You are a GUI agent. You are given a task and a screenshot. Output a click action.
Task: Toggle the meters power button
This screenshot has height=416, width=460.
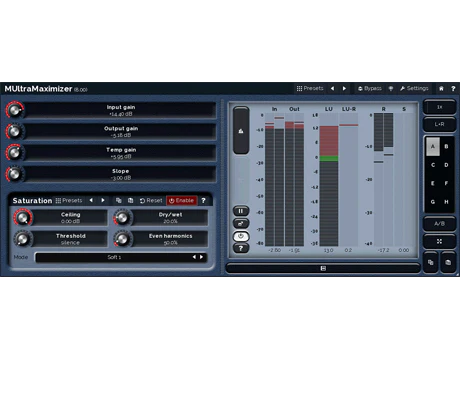tap(241, 236)
